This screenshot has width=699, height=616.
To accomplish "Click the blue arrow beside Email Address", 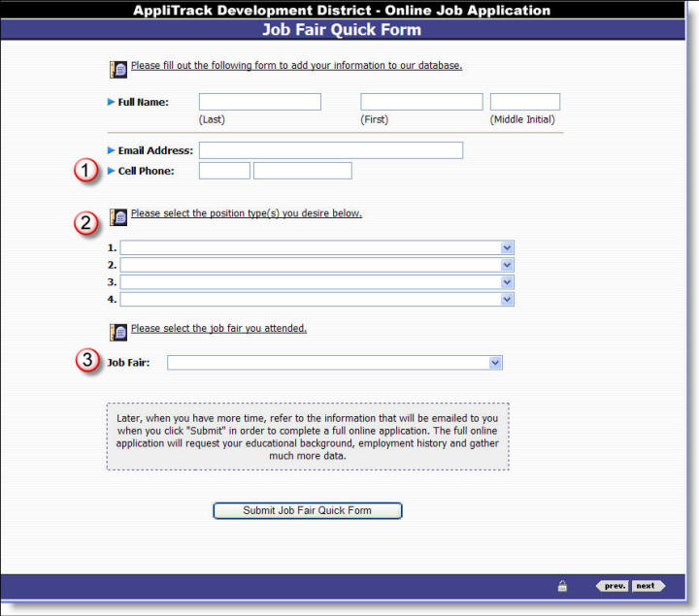I will point(111,150).
